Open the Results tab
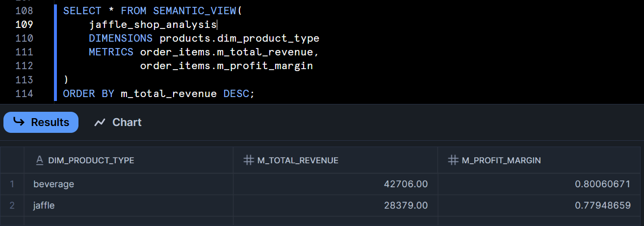The width and height of the screenshot is (644, 226). pos(41,122)
